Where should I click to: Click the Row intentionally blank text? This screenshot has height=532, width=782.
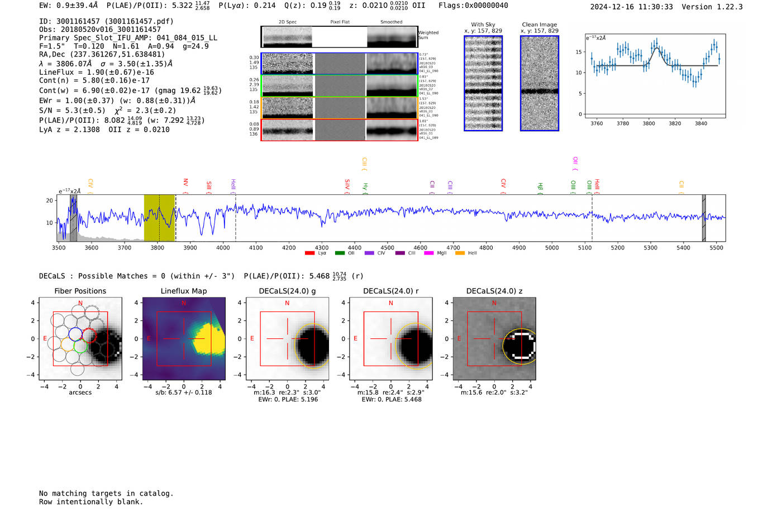point(91,502)
